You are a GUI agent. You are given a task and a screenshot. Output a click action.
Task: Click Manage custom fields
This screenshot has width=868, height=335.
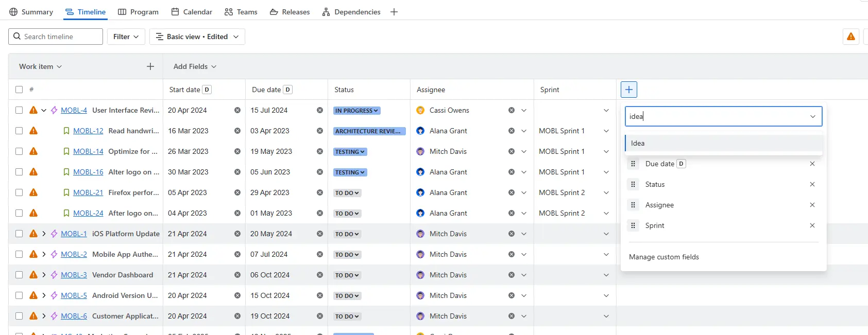pyautogui.click(x=664, y=257)
